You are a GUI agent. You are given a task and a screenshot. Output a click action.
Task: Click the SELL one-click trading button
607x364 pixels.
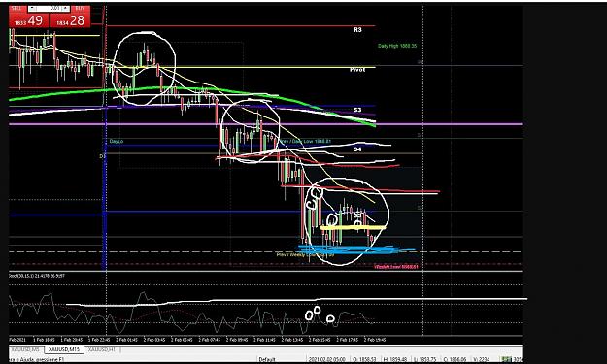click(29, 19)
